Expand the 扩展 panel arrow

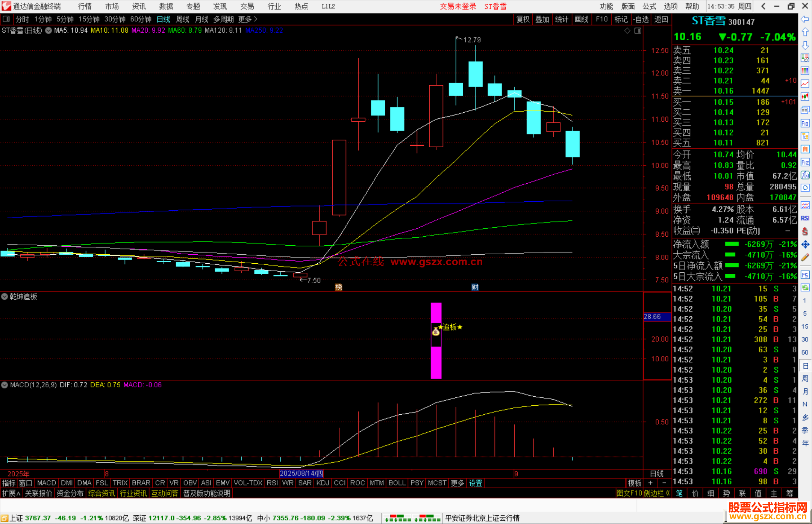point(11,493)
